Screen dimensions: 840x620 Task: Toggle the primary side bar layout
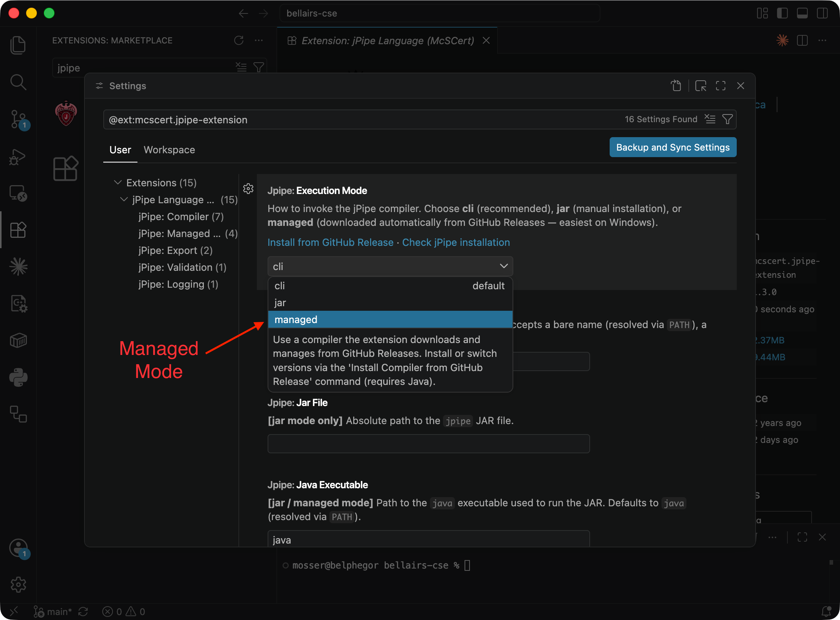point(782,13)
